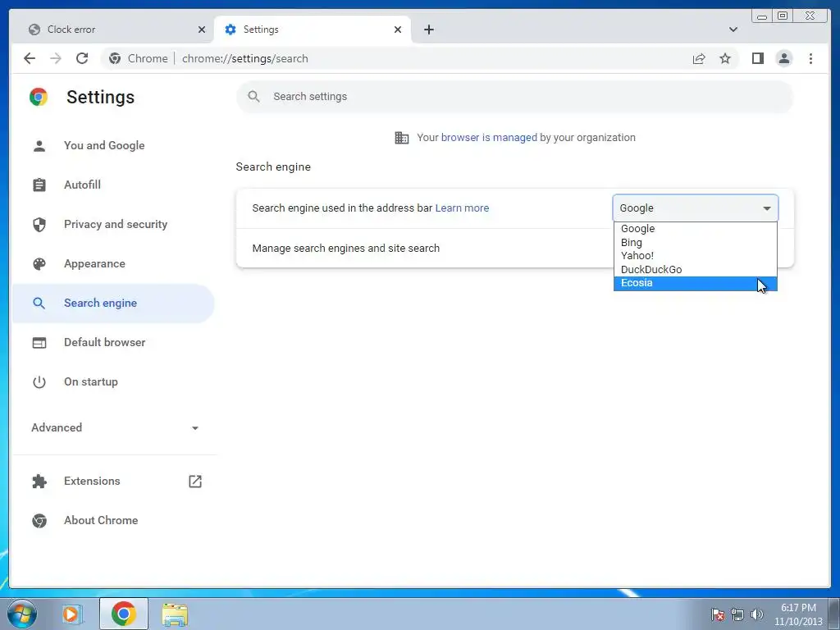Screen dimensions: 840x630
Task: Click the You and Google person icon
Action: (39, 146)
